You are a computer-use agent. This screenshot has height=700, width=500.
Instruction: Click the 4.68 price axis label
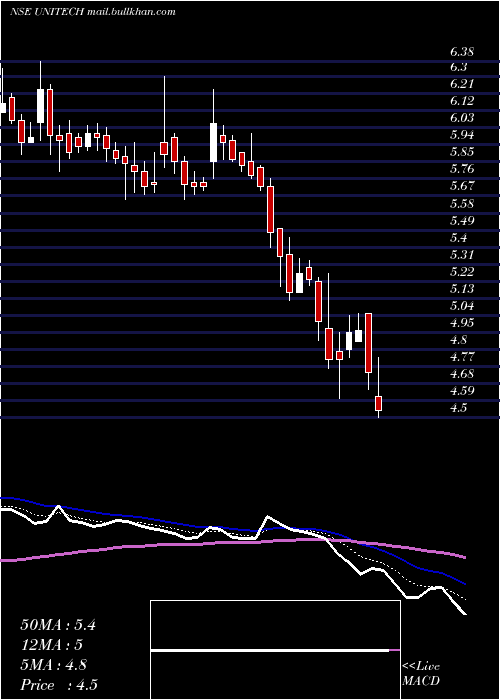[462, 374]
